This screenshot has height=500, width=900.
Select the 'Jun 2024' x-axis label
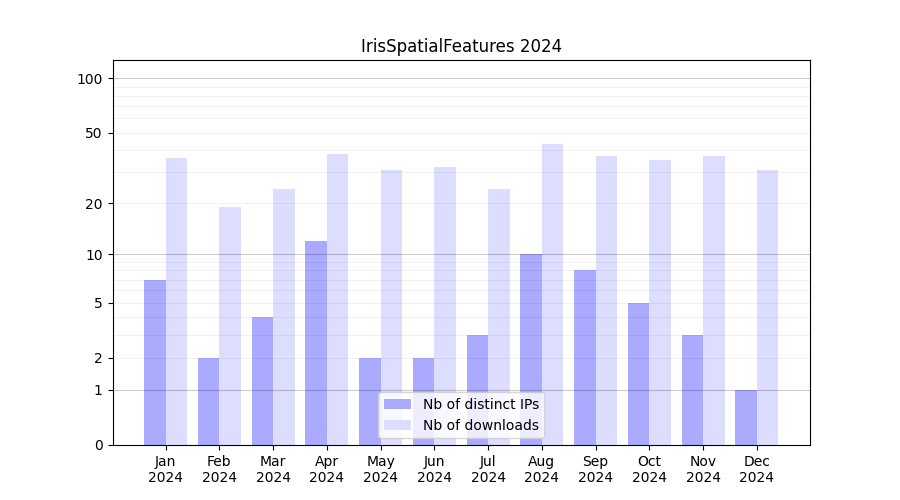click(x=434, y=469)
